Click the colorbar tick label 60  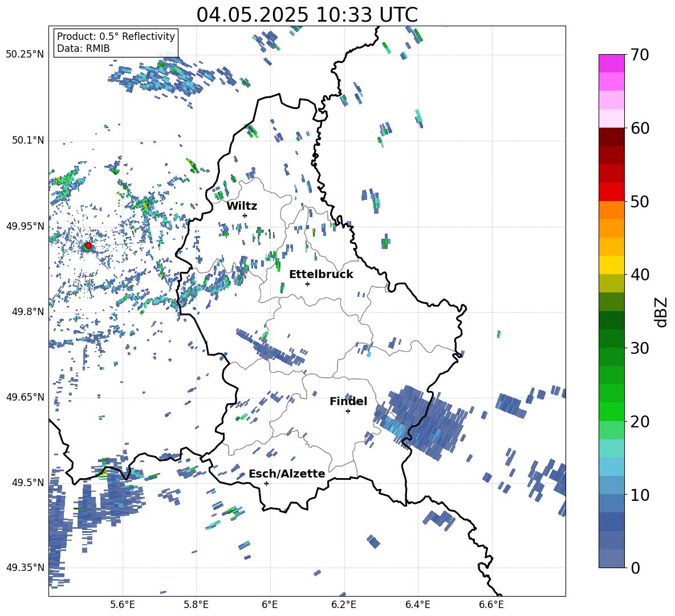(x=640, y=128)
